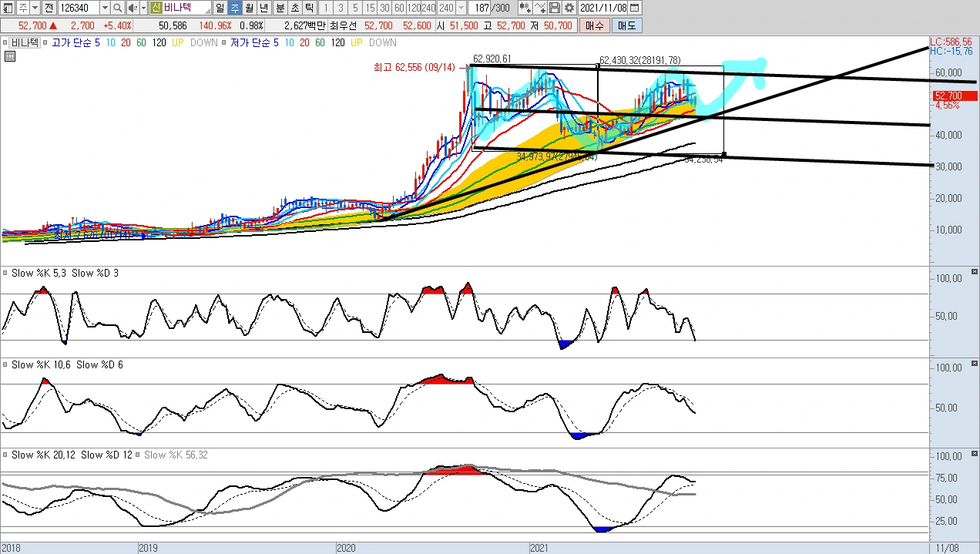Viewport: 980px width, 554px height.
Task: Click the magnifier search icon
Action: (x=117, y=8)
